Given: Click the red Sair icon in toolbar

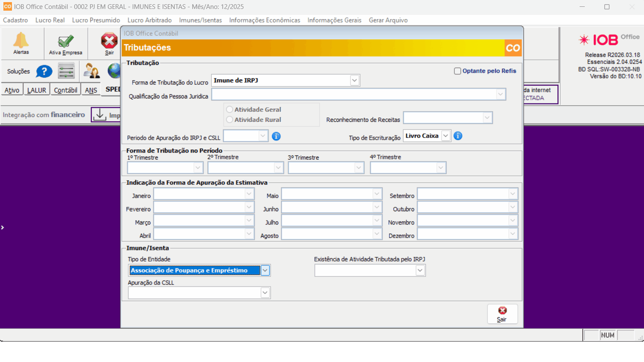Looking at the screenshot, I should [109, 41].
